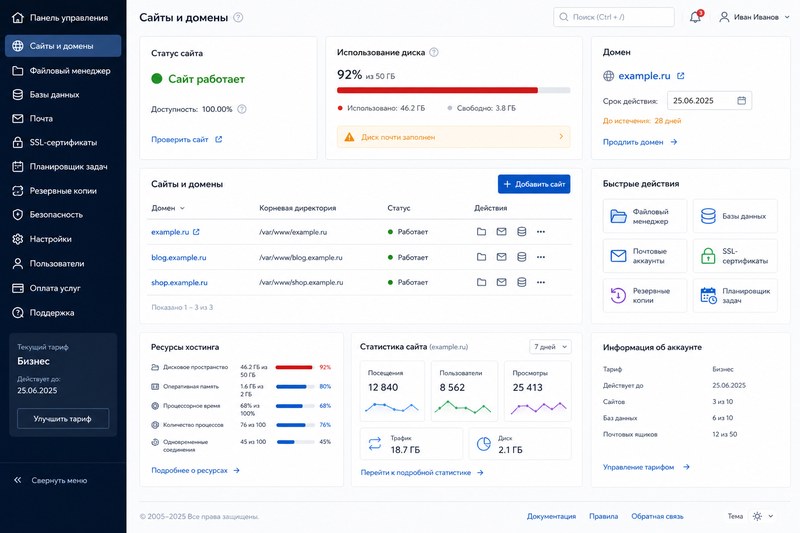800x533 pixels.
Task: Open the Тема theme selector
Action: (762, 516)
